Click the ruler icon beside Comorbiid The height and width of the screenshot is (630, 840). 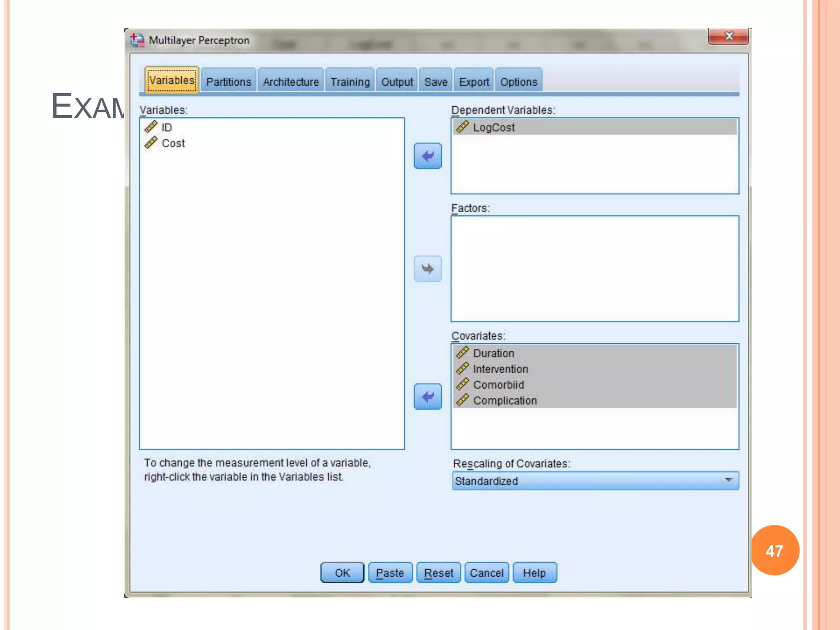point(462,384)
